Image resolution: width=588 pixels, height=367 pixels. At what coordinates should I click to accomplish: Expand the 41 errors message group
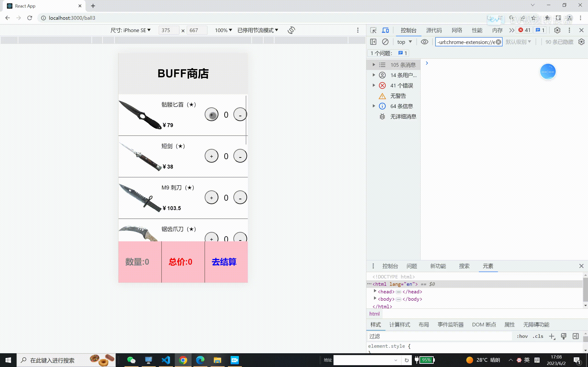tap(374, 85)
